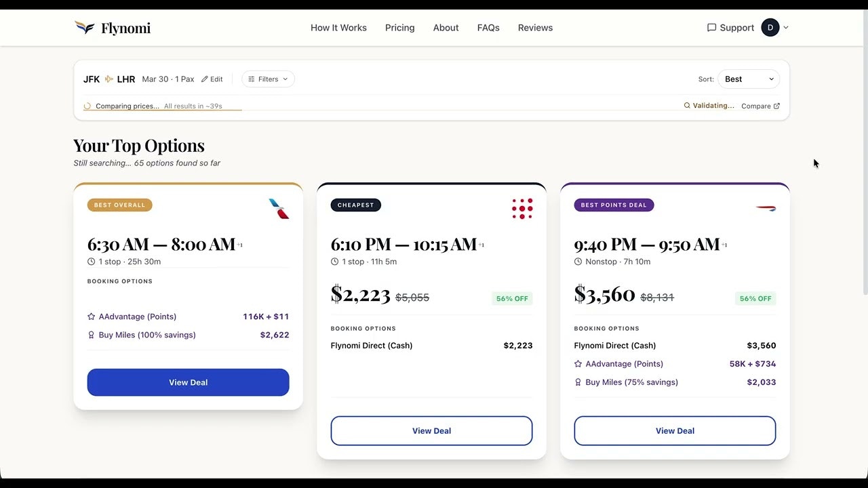Open the FAQs page
Image resolution: width=868 pixels, height=488 pixels.
488,28
